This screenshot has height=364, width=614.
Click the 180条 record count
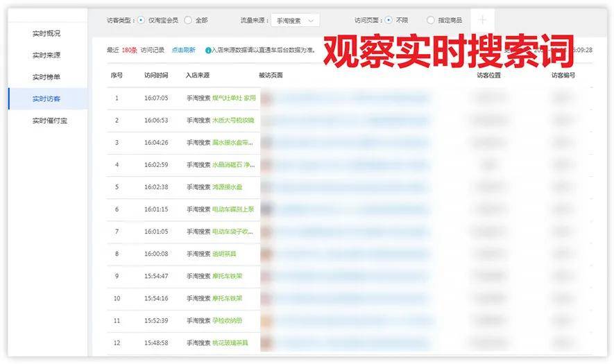129,50
